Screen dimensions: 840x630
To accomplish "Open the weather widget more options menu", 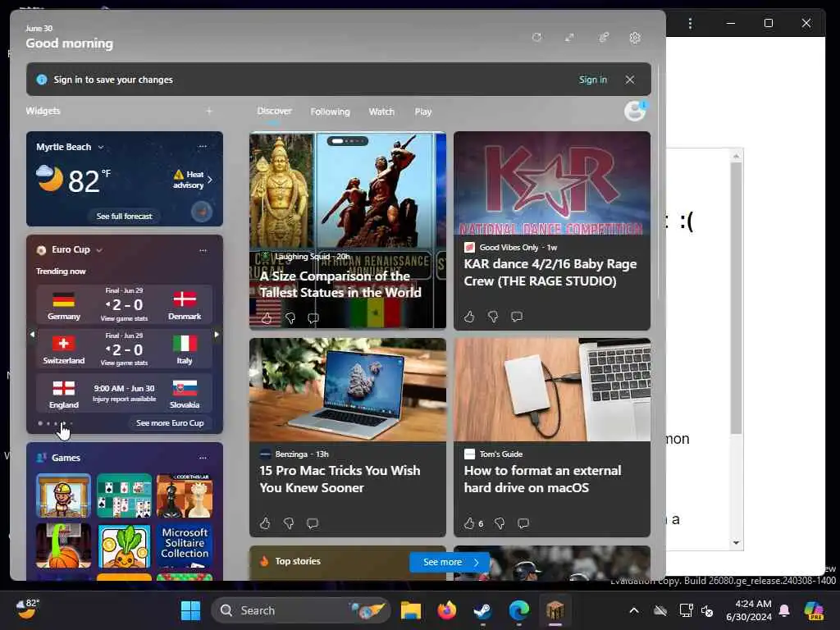I will (x=202, y=146).
